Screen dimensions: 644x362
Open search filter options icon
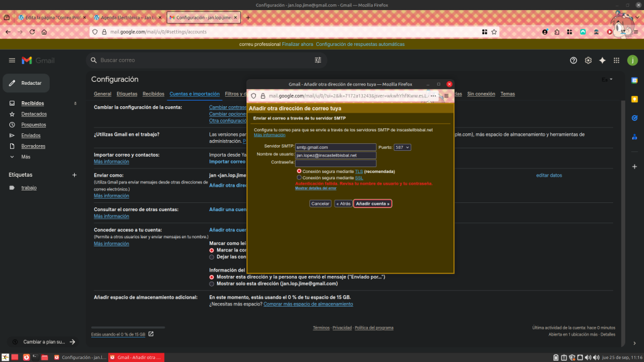click(318, 60)
